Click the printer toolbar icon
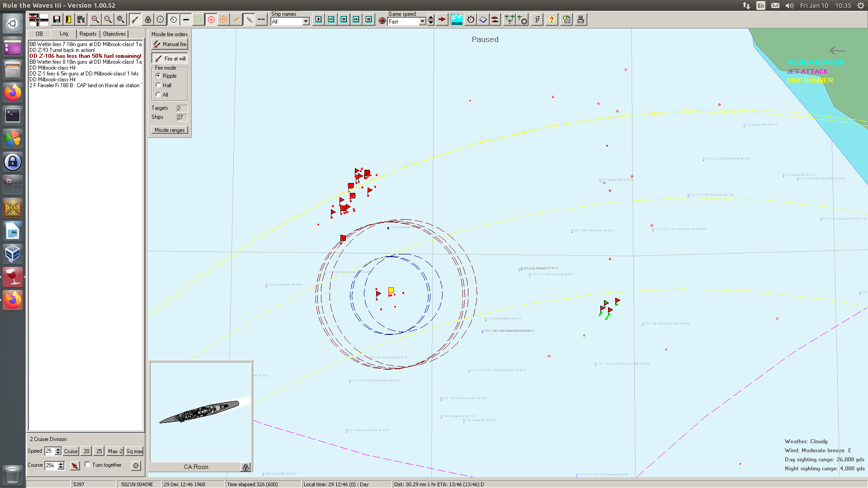Viewport: 868px width, 488px height. pyautogui.click(x=580, y=19)
